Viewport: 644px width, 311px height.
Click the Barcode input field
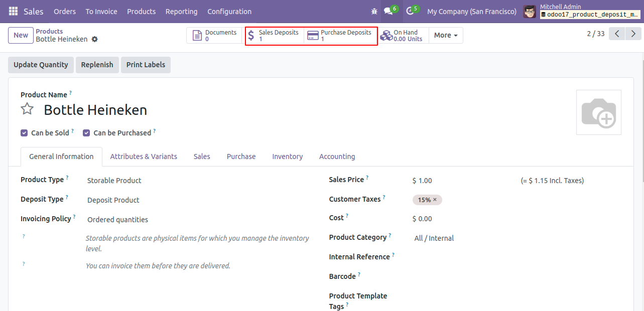click(517, 277)
